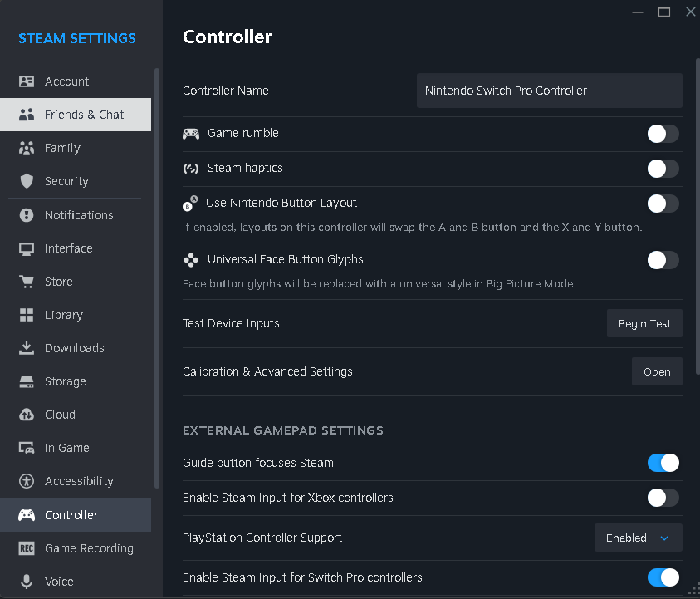Go to Friends & Chat settings
The image size is (700, 599).
pos(76,115)
